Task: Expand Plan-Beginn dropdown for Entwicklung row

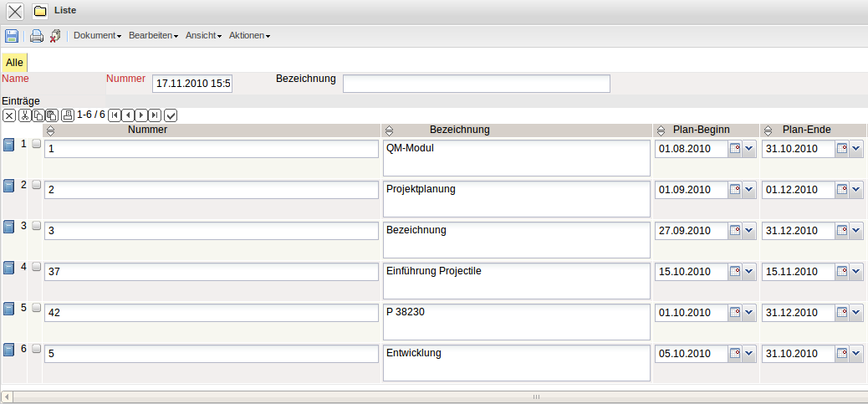Action: tap(749, 353)
